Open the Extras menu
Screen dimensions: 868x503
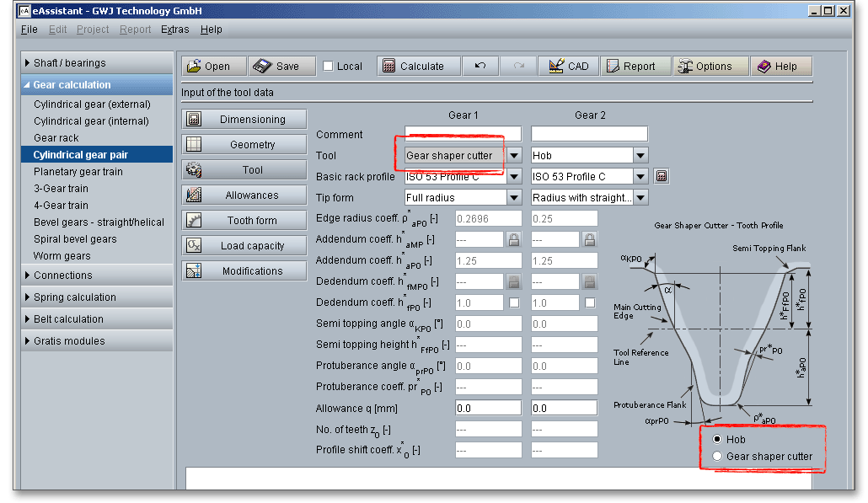[x=175, y=29]
